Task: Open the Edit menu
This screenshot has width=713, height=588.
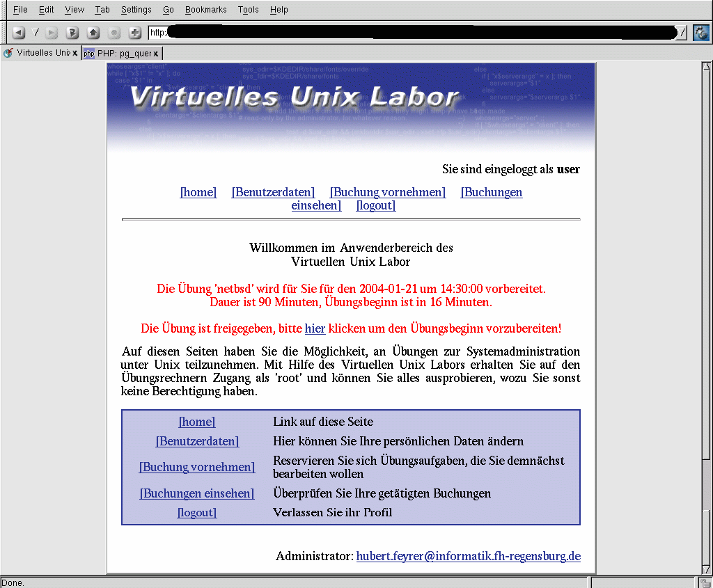Action: coord(46,10)
